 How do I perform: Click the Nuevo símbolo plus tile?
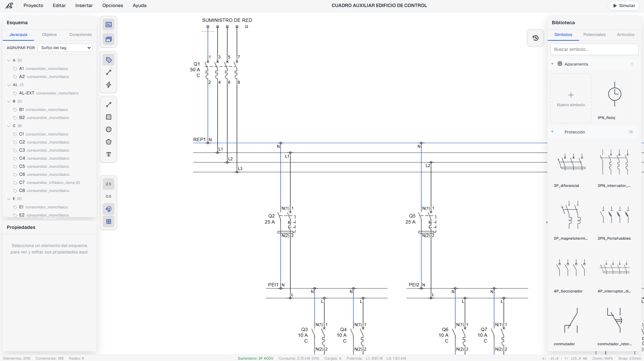click(x=571, y=98)
